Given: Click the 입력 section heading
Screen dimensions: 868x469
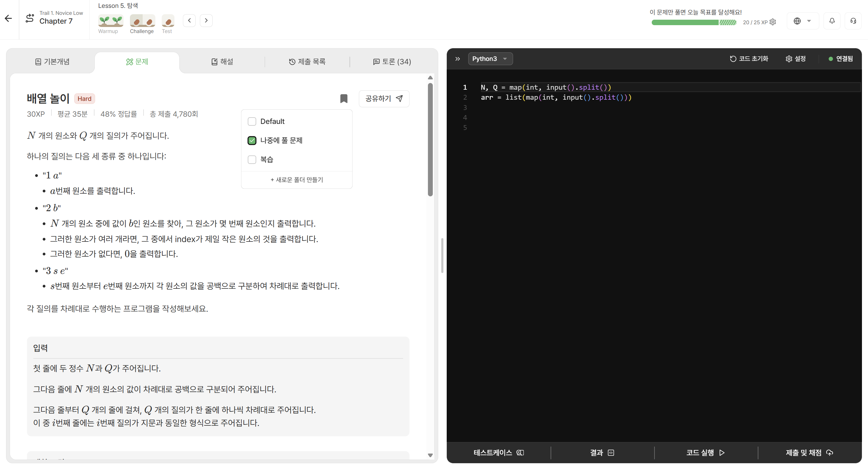Looking at the screenshot, I should coord(41,348).
